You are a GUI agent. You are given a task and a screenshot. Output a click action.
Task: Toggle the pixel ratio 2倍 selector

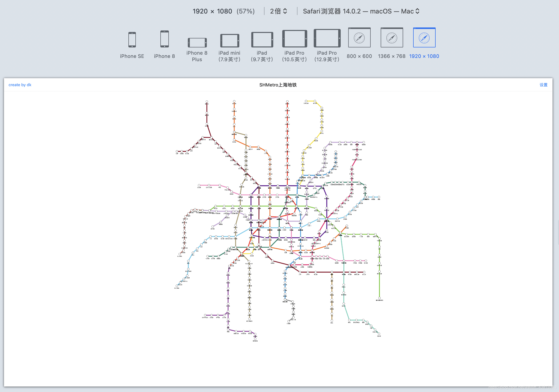coord(278,11)
